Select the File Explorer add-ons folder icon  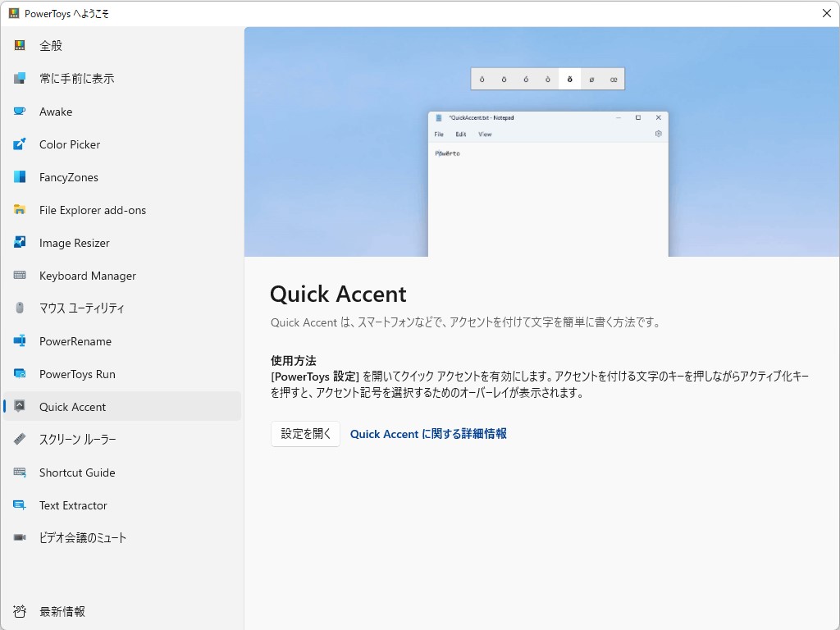pos(21,210)
